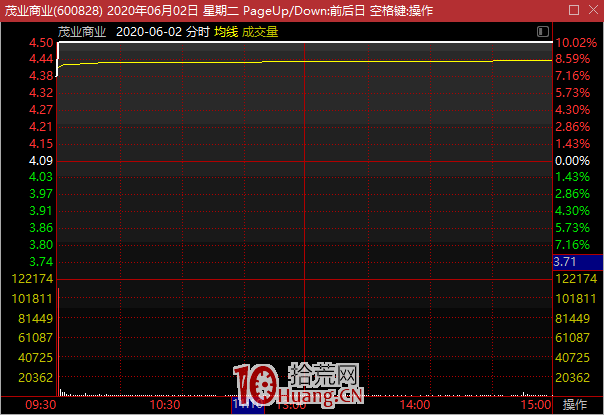Click the 4.15 price axis label
The height and width of the screenshot is (415, 604).
pyautogui.click(x=41, y=144)
